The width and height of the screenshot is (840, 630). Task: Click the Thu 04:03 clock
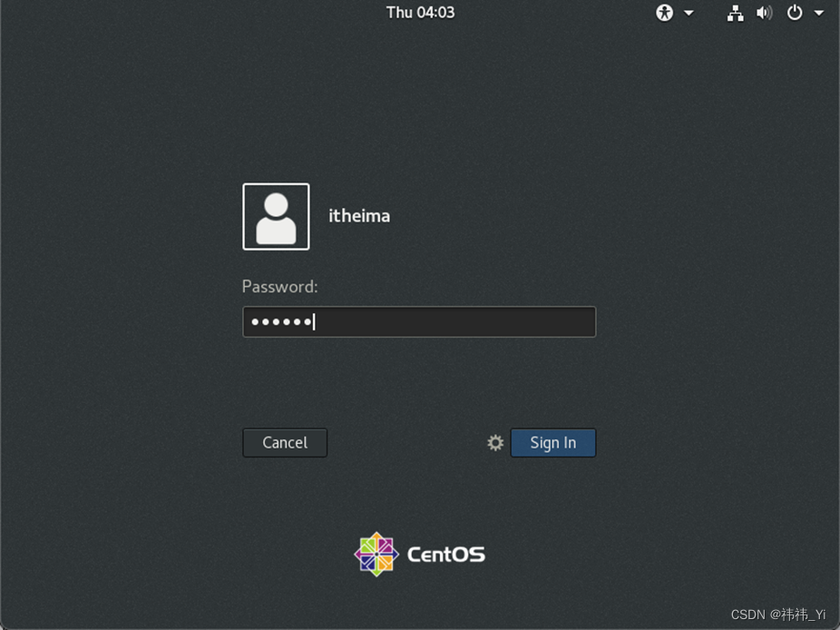pyautogui.click(x=419, y=13)
